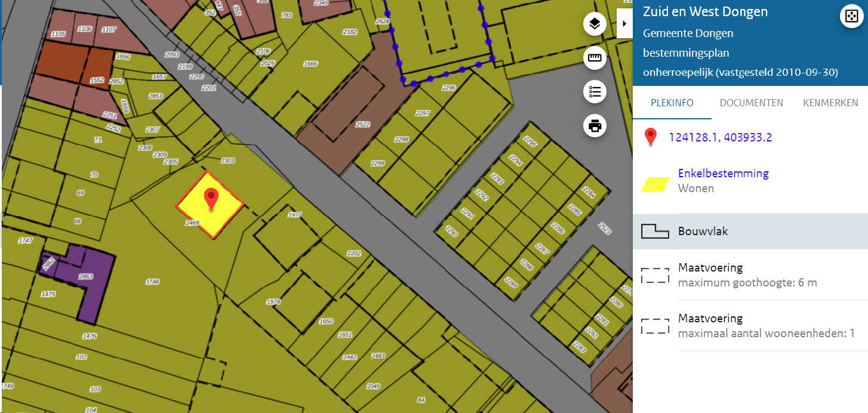Select the Bouwvlak row
This screenshot has width=868, height=413.
[x=750, y=232]
